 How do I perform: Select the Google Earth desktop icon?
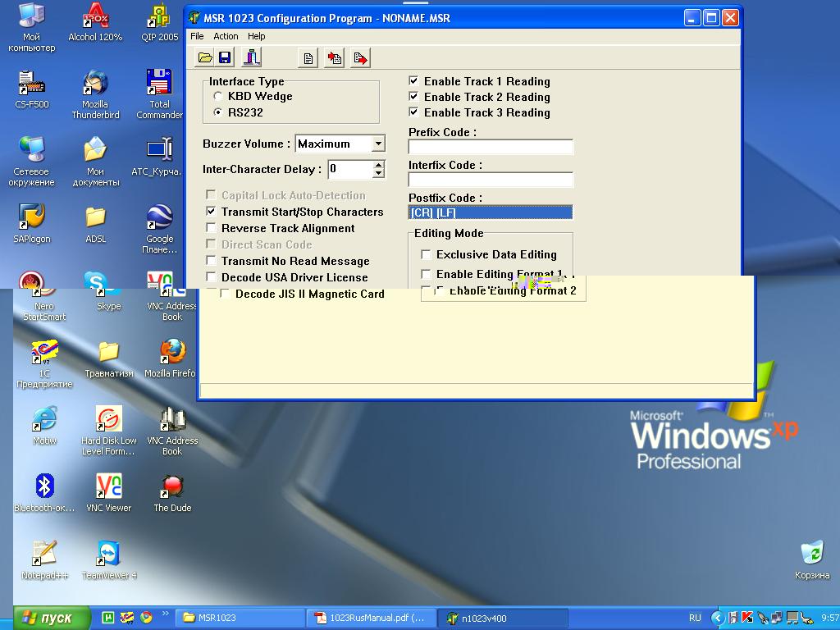pyautogui.click(x=160, y=229)
